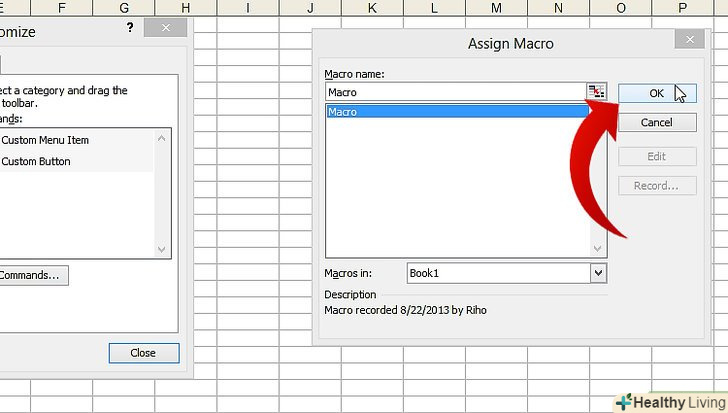Click the Record... button
The image size is (728, 413).
point(657,186)
